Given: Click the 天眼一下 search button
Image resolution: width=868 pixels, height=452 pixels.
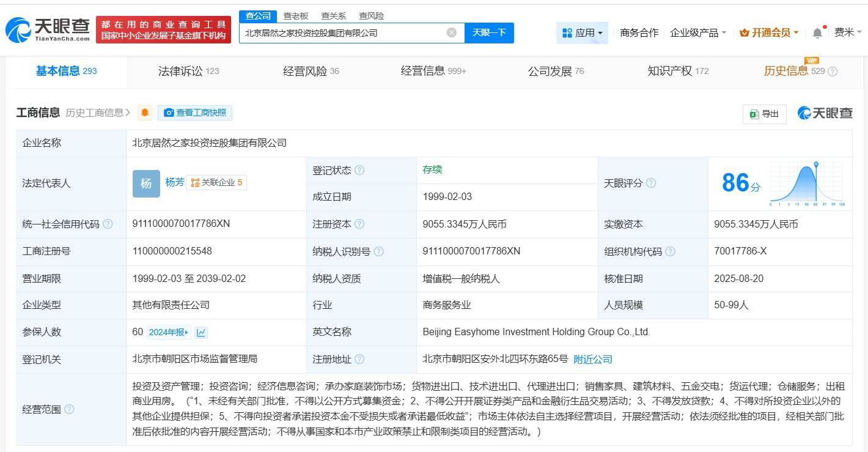Looking at the screenshot, I should click(x=489, y=33).
